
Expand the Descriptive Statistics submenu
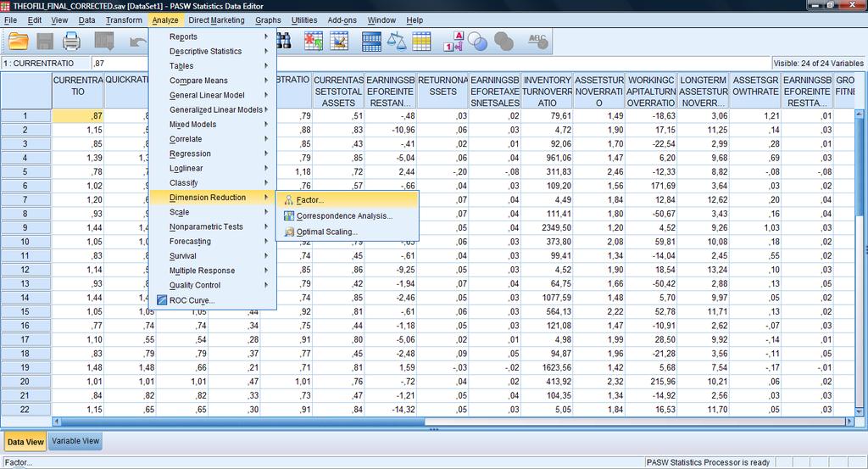(213, 51)
